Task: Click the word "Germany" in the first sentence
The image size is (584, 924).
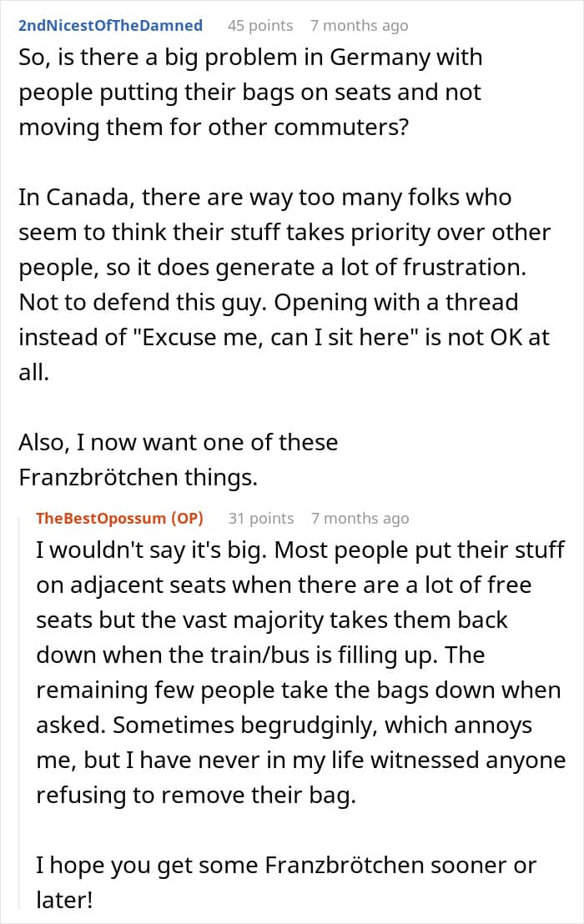Action: point(380,58)
